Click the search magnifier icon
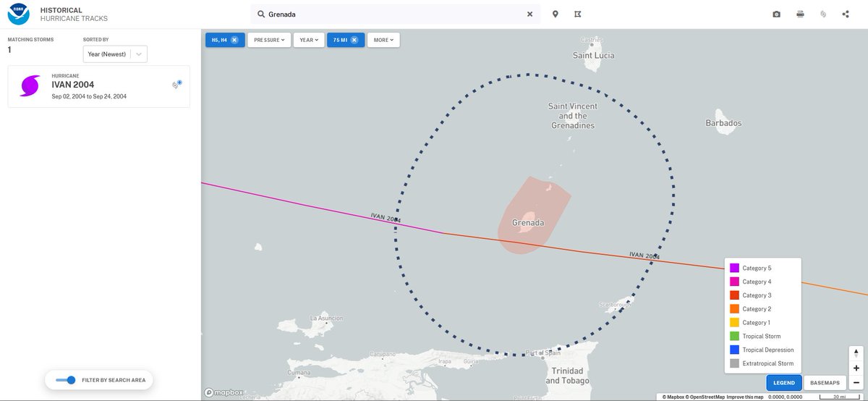This screenshot has width=868, height=401. [261, 14]
